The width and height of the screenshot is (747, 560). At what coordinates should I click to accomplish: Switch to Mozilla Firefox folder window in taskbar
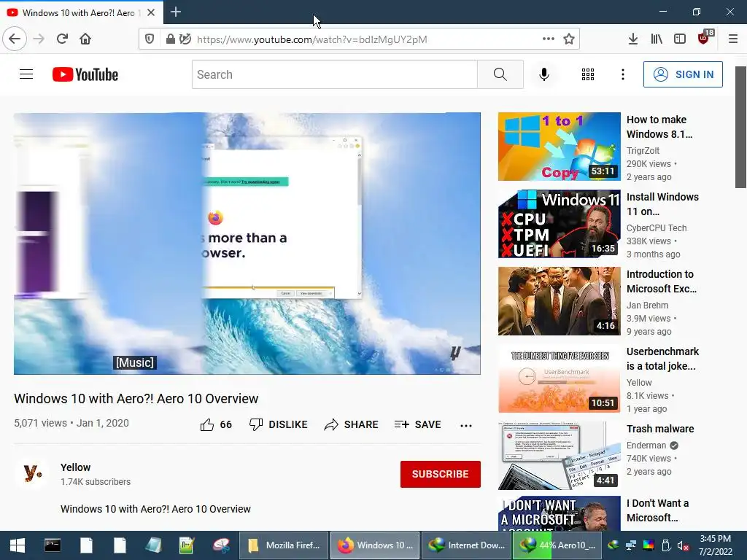click(284, 545)
